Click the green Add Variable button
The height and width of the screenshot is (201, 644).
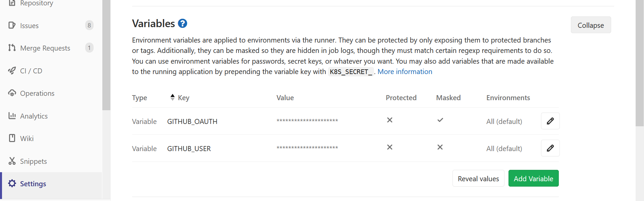[x=533, y=179]
